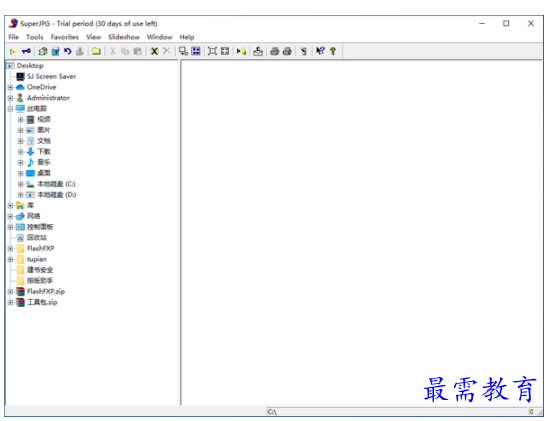Image resolution: width=545 pixels, height=421 pixels.
Task: Click the C:\ path in status bar
Action: (x=272, y=412)
